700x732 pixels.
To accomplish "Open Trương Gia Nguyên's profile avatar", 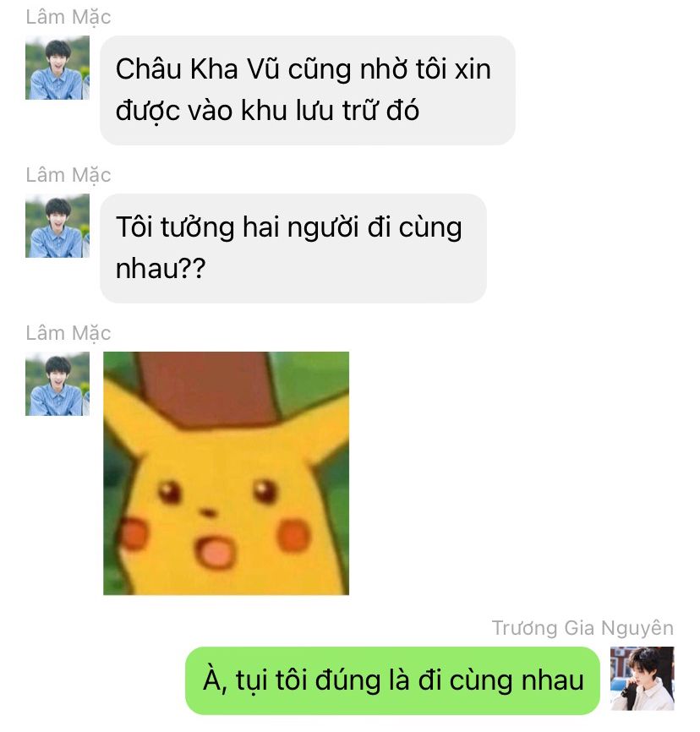I will coord(643,679).
